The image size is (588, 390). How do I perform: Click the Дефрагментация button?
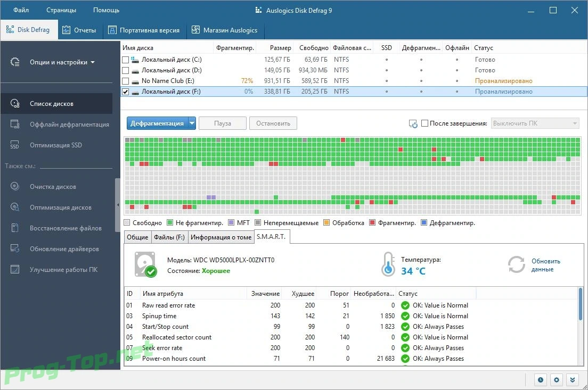157,123
